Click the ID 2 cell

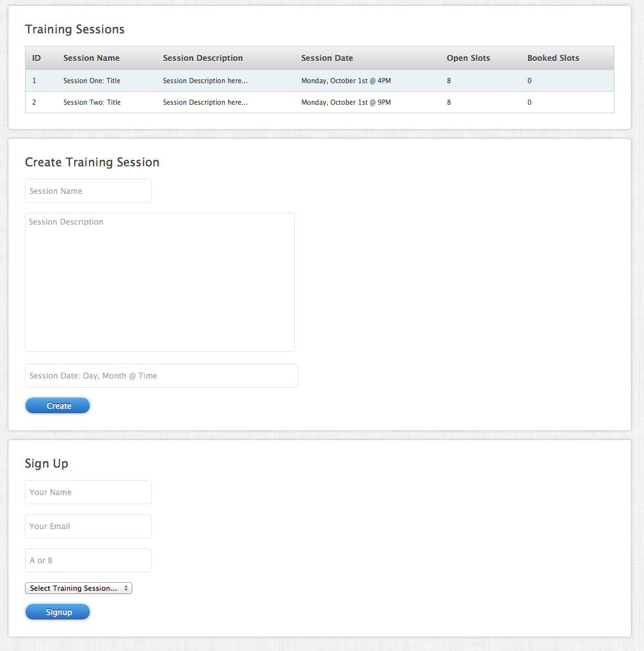pyautogui.click(x=34, y=102)
